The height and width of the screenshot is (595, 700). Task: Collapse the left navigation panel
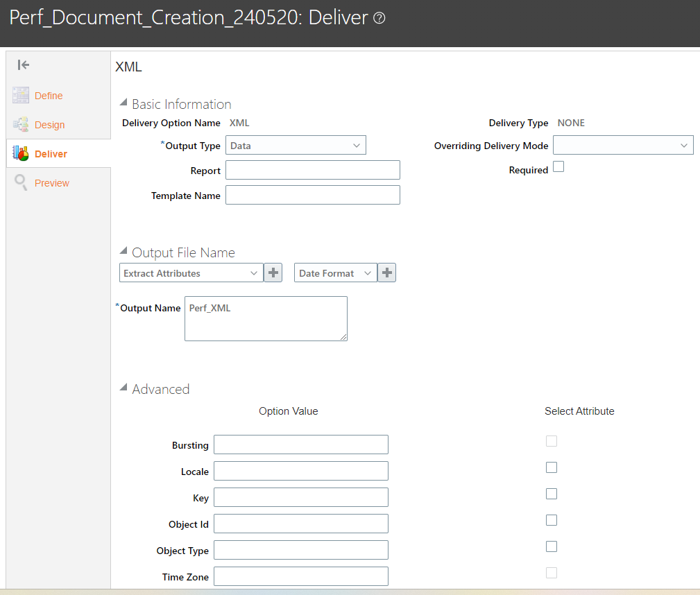23,65
